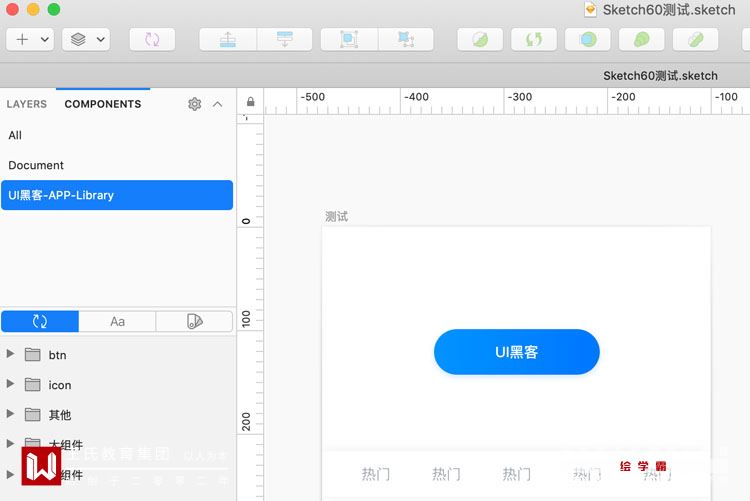Expand the btn folder
The image size is (750, 501).
(x=10, y=354)
